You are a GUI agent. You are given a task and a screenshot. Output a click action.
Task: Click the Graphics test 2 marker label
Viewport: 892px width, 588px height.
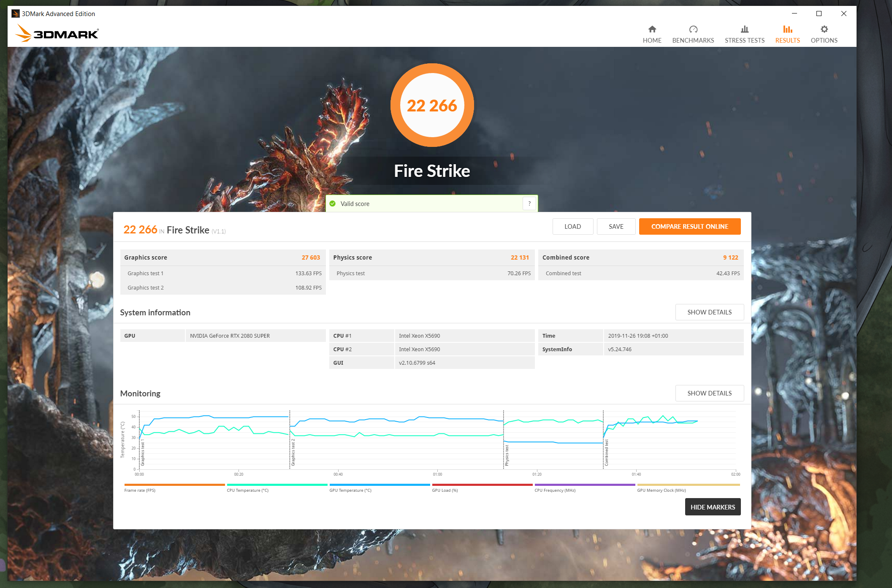pyautogui.click(x=293, y=453)
